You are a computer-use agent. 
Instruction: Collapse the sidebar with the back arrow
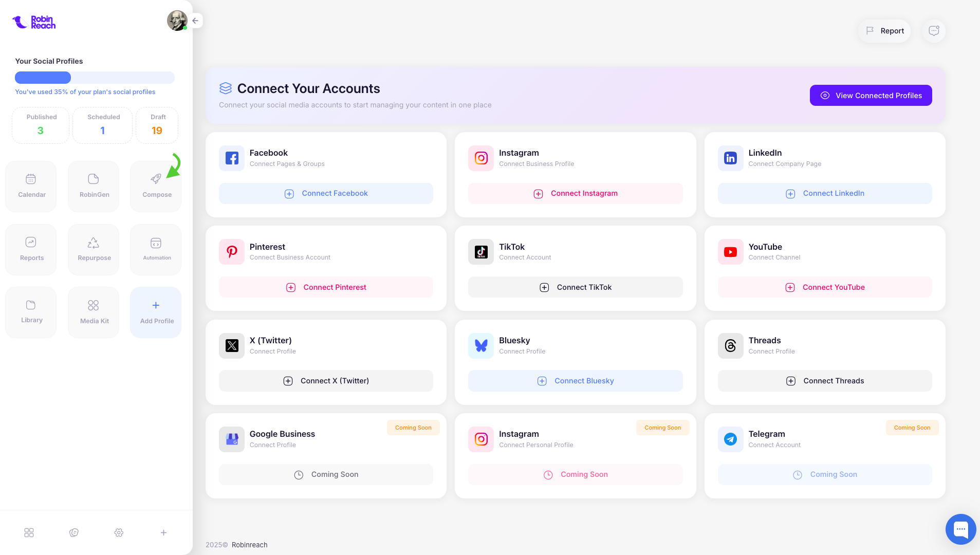click(x=195, y=21)
